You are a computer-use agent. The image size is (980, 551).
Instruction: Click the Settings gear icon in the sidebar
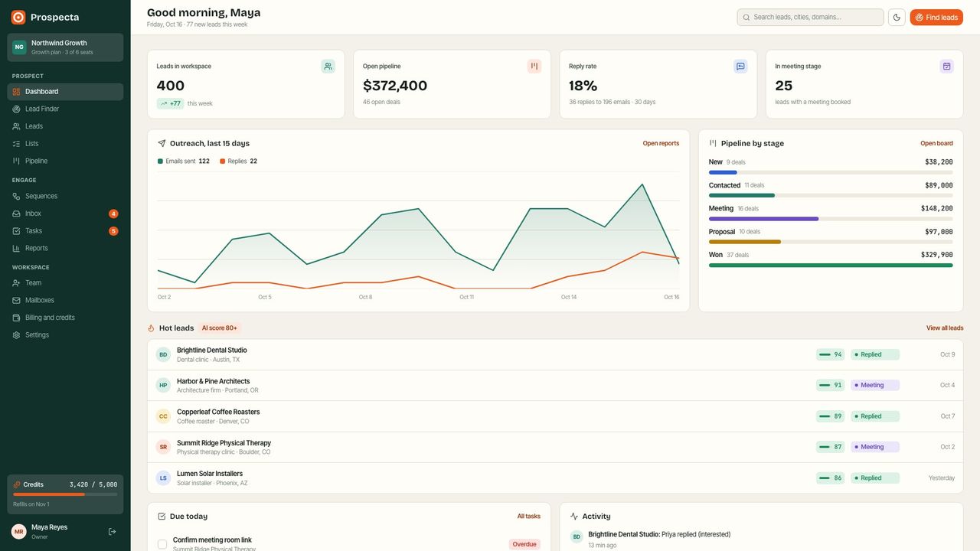[x=17, y=335]
